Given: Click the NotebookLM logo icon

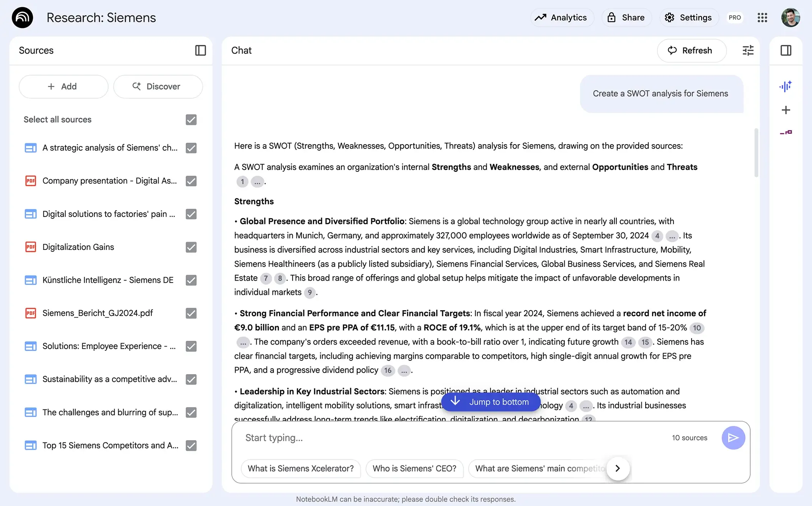Looking at the screenshot, I should pyautogui.click(x=22, y=17).
